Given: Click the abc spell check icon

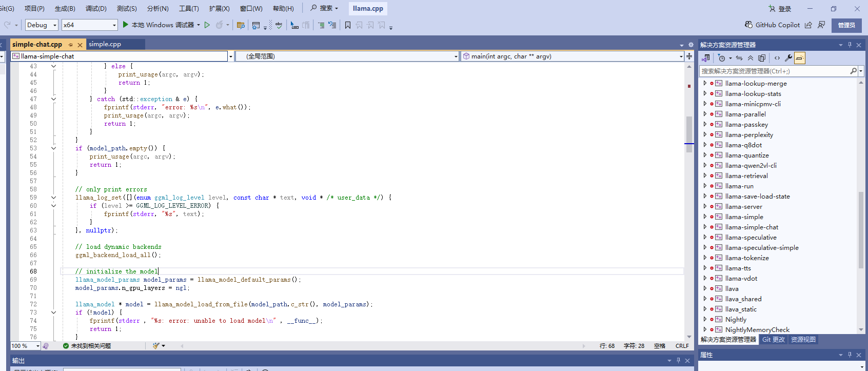Looking at the screenshot, I should click(279, 25).
